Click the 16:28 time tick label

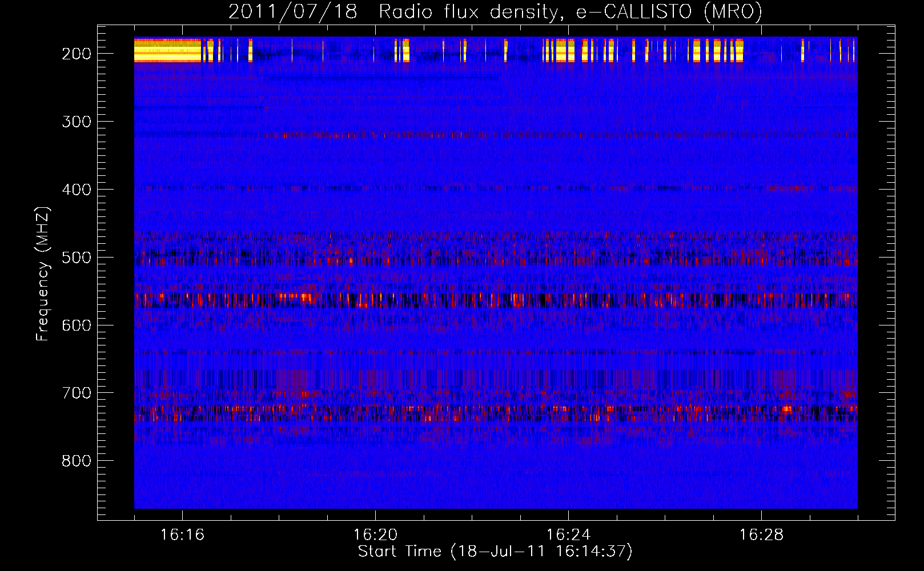761,535
